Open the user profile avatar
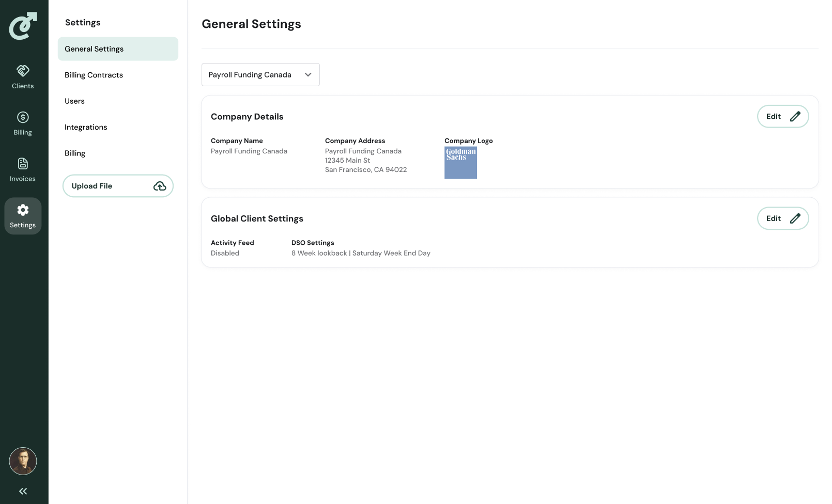832x504 pixels. tap(23, 461)
